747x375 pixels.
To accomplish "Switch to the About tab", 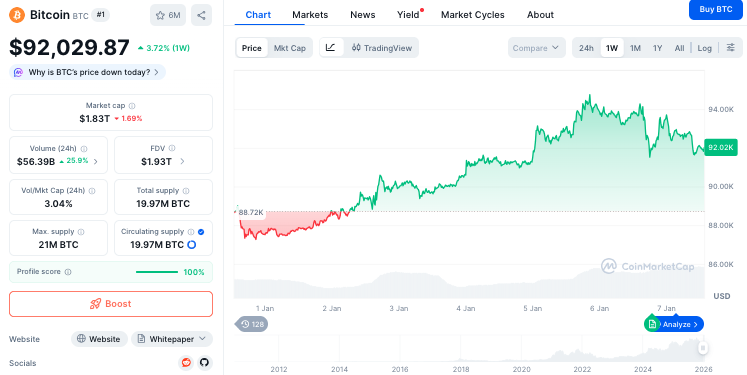I will coord(540,15).
